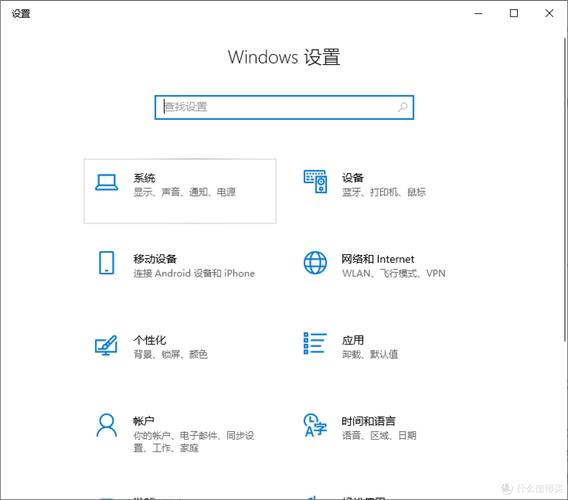Open the 个性化 settings title
This screenshot has width=568, height=500.
pos(150,340)
